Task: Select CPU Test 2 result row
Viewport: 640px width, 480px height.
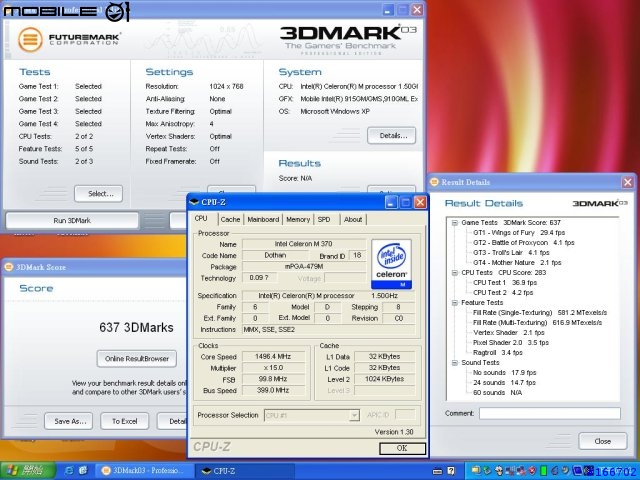Action: coord(503,293)
